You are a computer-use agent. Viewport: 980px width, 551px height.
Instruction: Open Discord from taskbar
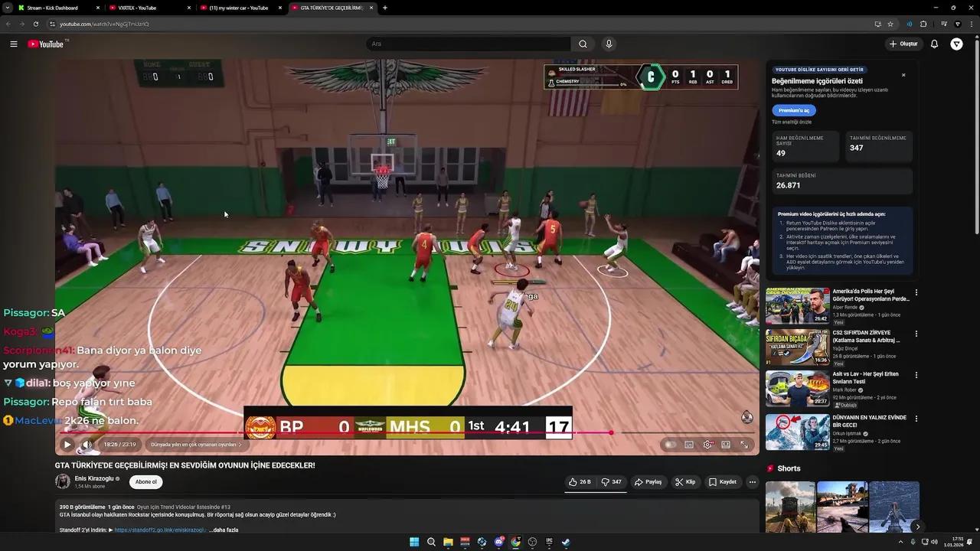coord(498,542)
